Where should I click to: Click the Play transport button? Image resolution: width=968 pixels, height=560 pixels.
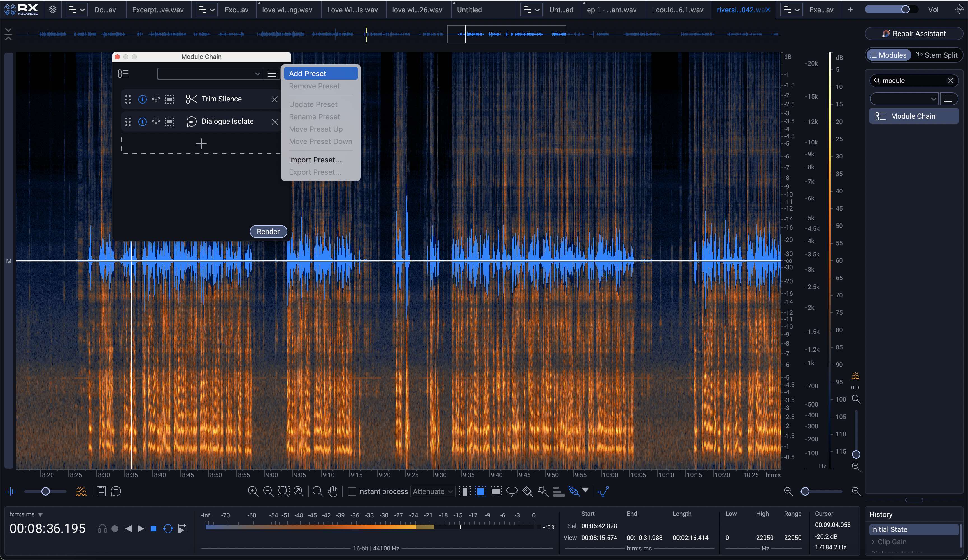point(141,529)
